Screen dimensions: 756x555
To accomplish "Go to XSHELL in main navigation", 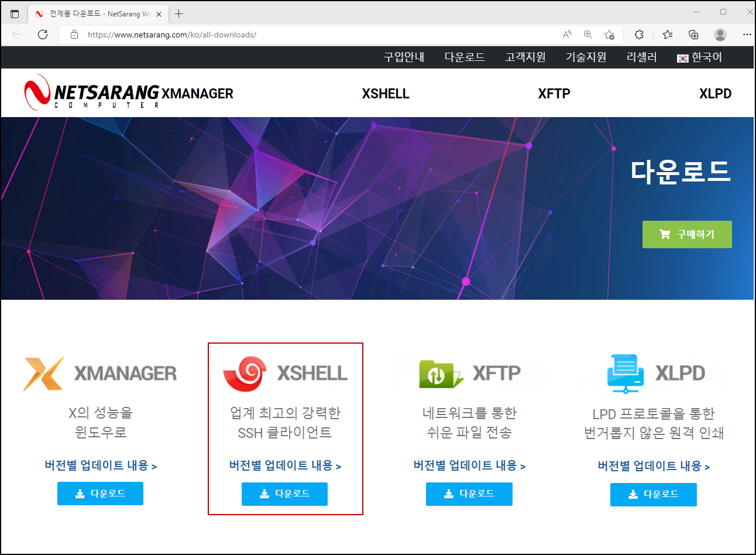I will tap(386, 94).
